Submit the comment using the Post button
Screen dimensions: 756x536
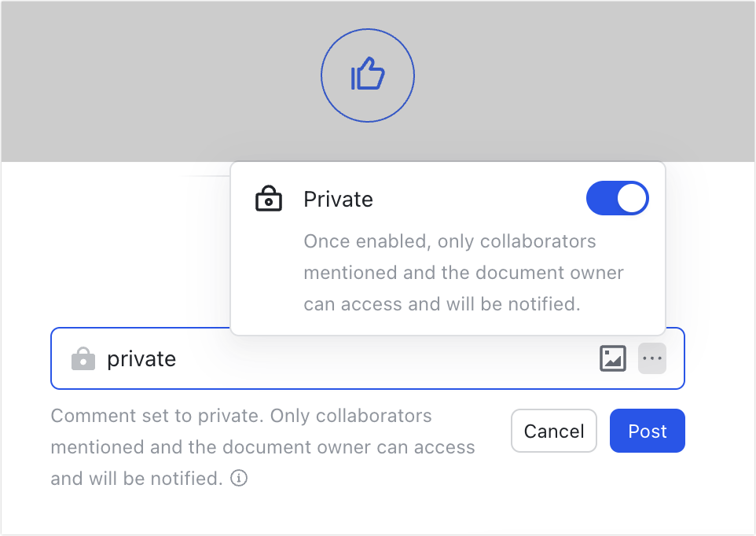coord(647,431)
